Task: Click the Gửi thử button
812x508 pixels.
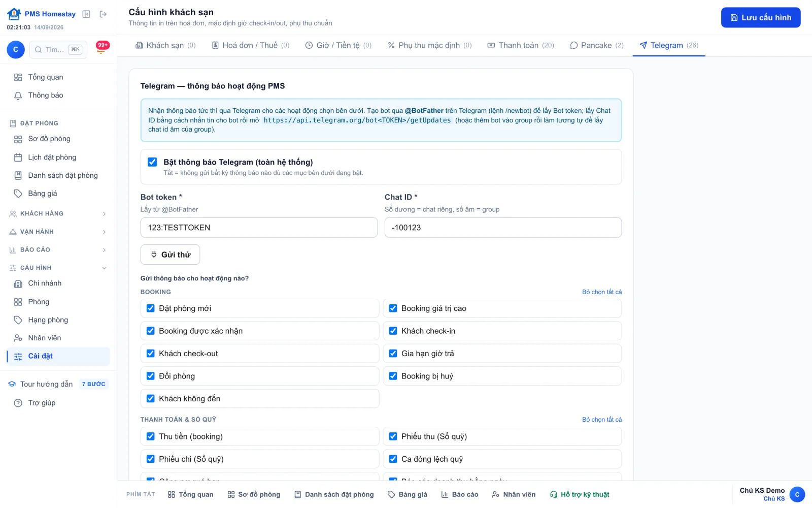Action: (x=170, y=255)
